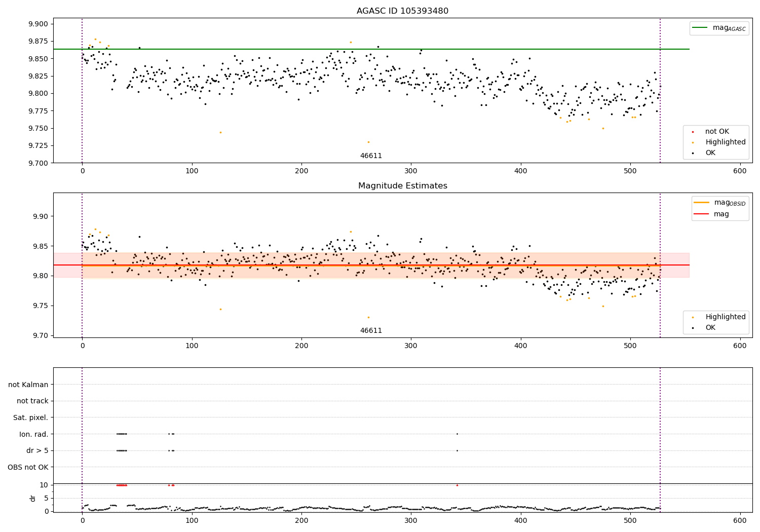This screenshot has width=760, height=532.
Task: Click the 9.75 tick label on middle plot
Action: 40,306
